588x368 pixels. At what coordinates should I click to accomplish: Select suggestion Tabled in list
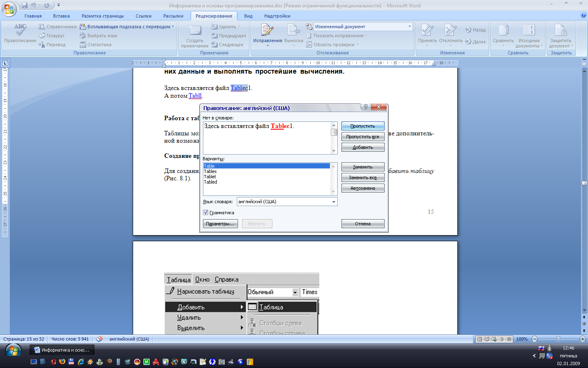point(267,182)
